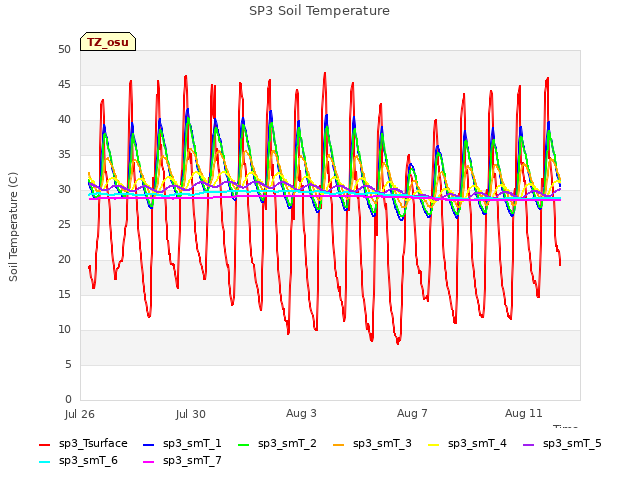This screenshot has width=640, height=480.
Task: Click the yellow sp3_smT_4 color swatch
Action: [x=434, y=444]
